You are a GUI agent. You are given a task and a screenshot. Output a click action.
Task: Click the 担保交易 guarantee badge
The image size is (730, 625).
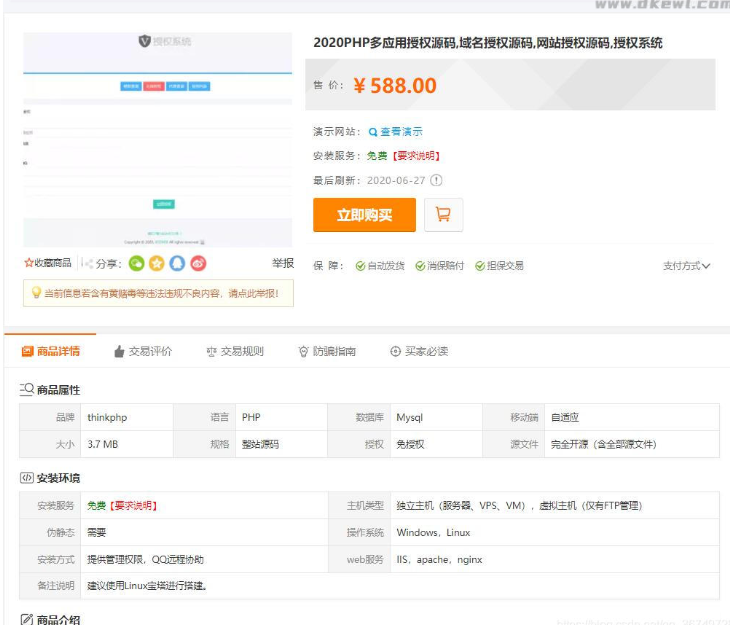coord(499,265)
